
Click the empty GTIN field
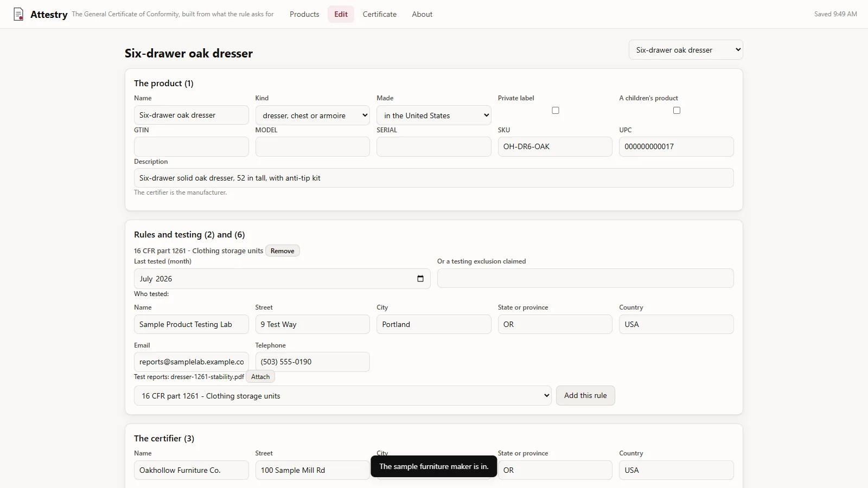(192, 147)
